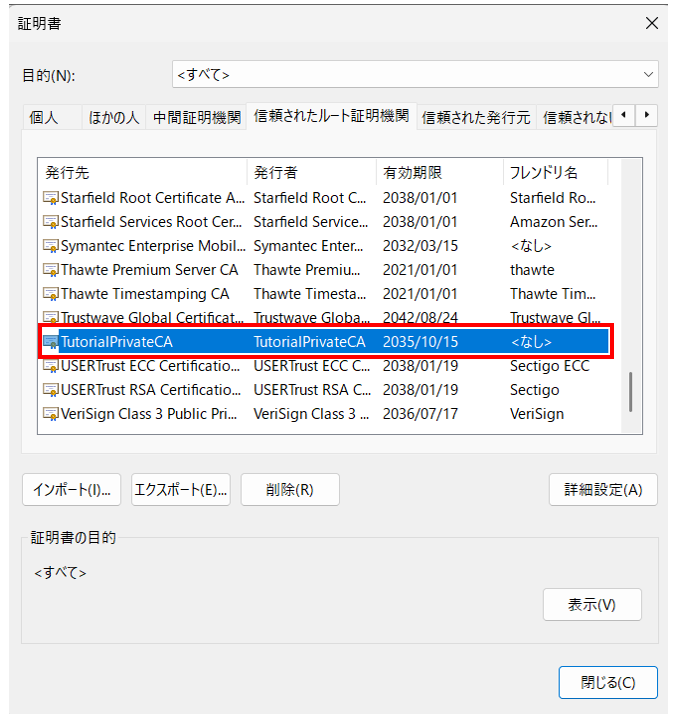680x721 pixels.
Task: Click the certificate list vertical scrollbar thumb
Action: (x=630, y=392)
